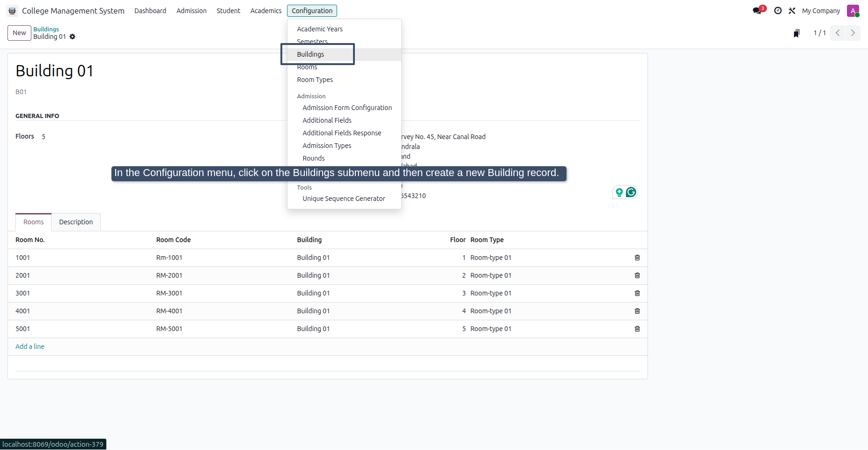Click the record pager 1 / 1
This screenshot has width=868, height=450.
(819, 33)
